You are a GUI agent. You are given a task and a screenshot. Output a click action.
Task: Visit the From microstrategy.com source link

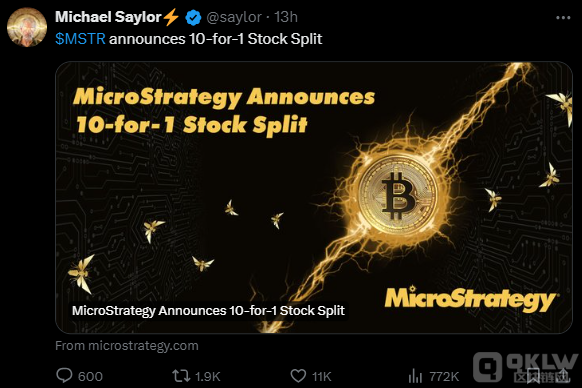coord(127,346)
